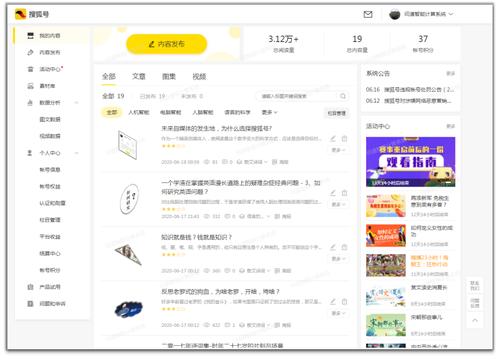Expand 更多 menu for 未来自媒体 article
The width and height of the screenshot is (500, 360).
click(338, 150)
